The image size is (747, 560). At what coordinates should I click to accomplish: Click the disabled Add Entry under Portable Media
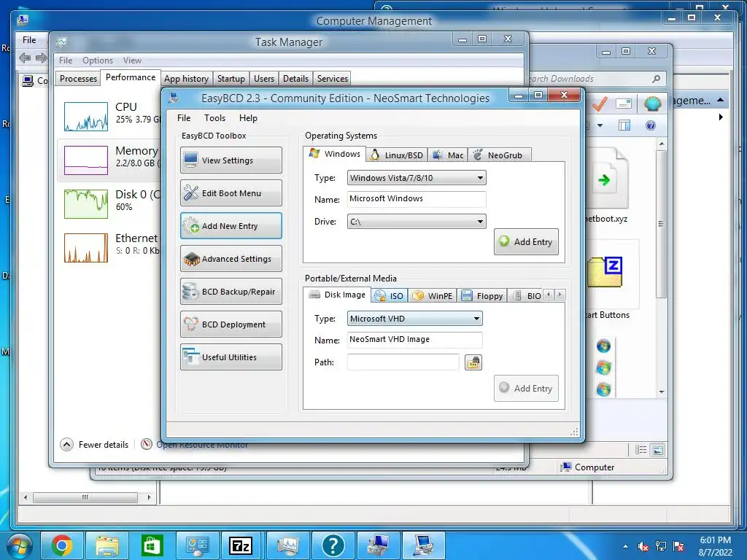coord(526,389)
